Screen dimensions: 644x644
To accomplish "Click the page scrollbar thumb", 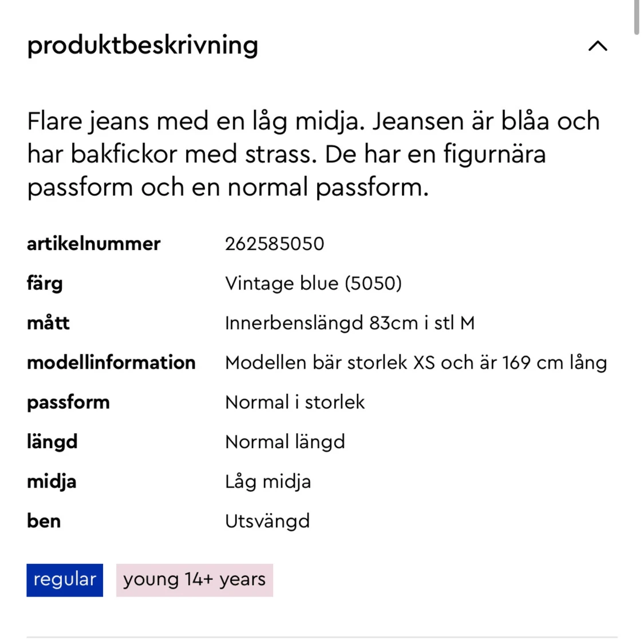I will click(637, 17).
